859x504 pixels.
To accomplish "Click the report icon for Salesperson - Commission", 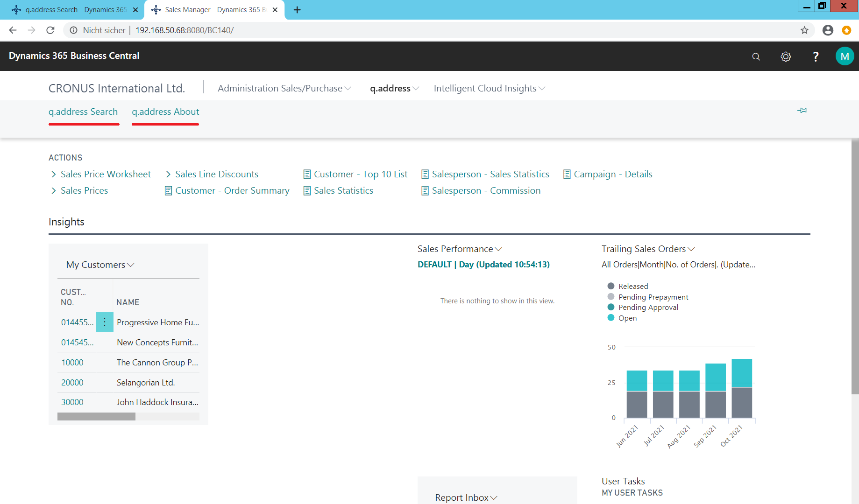I will point(425,191).
